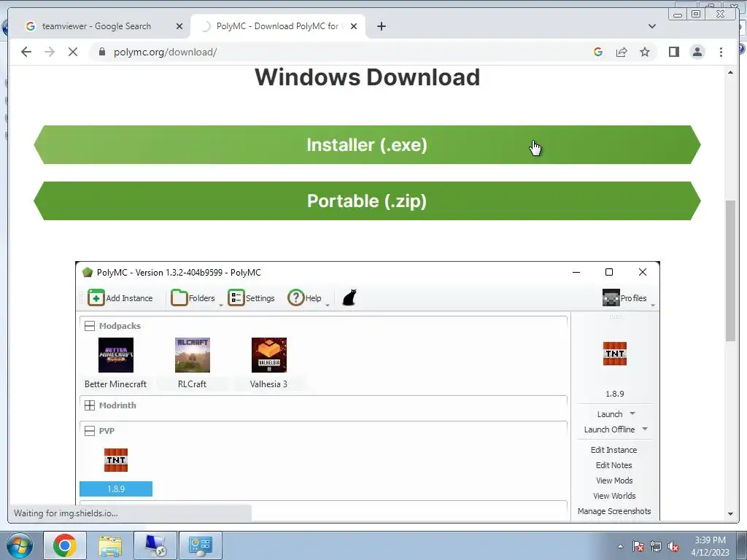Click the control panel taskbar icon

[200, 545]
